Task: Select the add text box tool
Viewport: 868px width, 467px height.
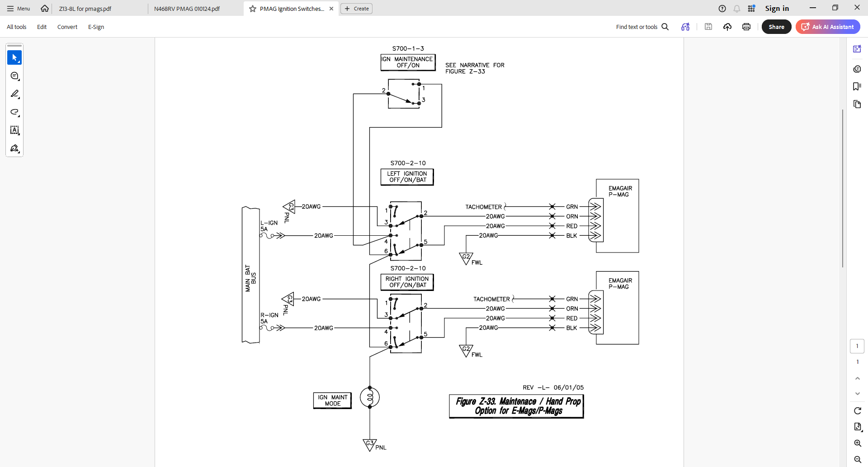Action: [14, 130]
